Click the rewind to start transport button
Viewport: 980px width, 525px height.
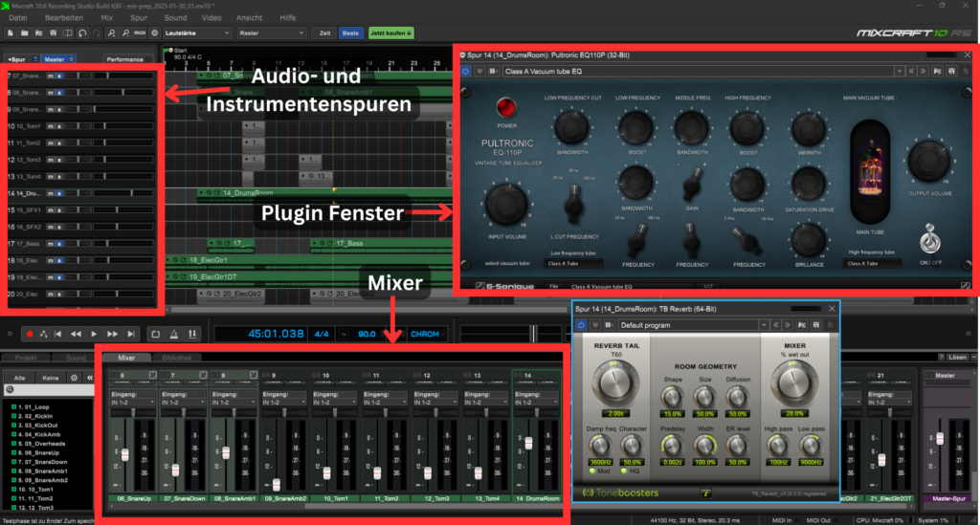coord(58,334)
